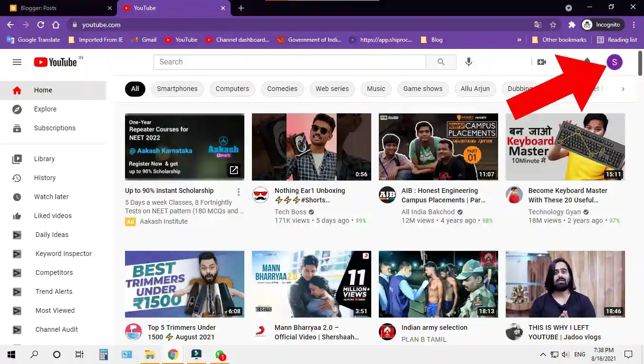Image resolution: width=644 pixels, height=364 pixels.
Task: Open All India Bakchod channel avatar
Action: (387, 195)
